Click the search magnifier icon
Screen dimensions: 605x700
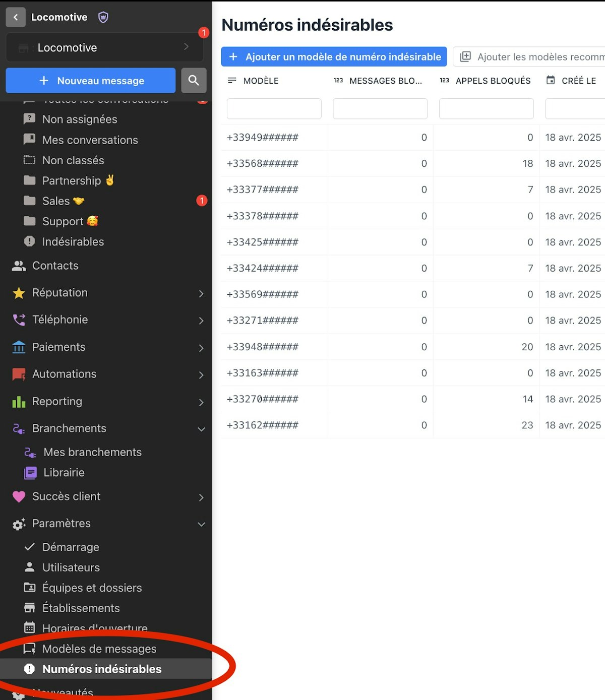point(194,80)
